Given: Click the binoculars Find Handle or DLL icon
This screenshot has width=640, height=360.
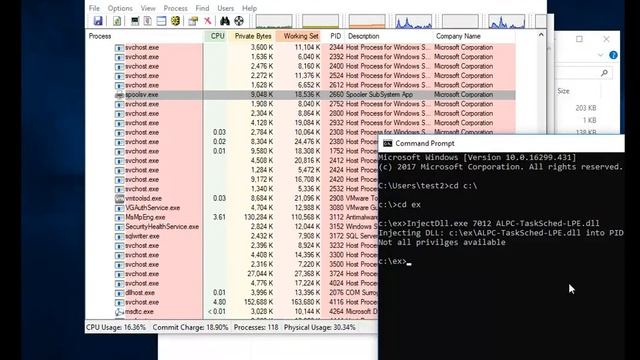Looking at the screenshot, I should pyautogui.click(x=224, y=21).
